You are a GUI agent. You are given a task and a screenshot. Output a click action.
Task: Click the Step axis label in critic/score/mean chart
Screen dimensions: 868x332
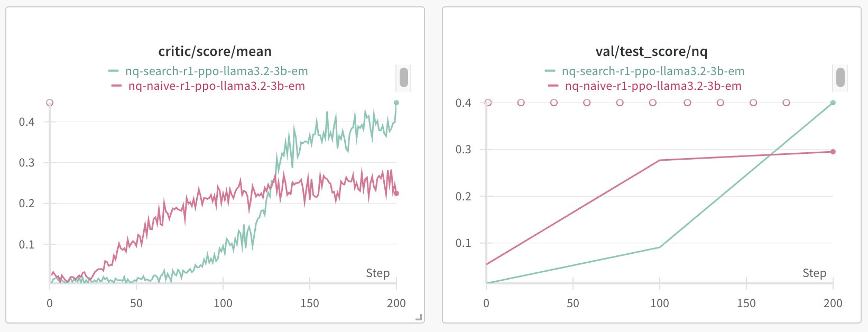pos(377,273)
